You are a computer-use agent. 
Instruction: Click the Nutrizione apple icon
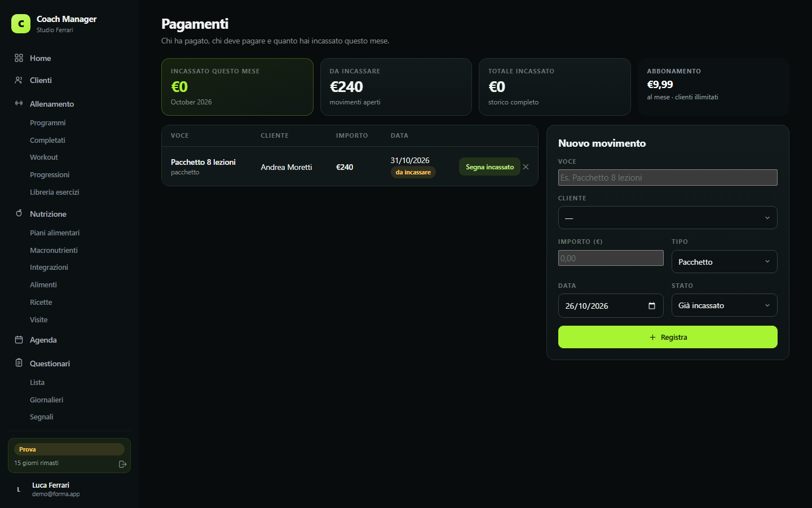click(x=19, y=213)
